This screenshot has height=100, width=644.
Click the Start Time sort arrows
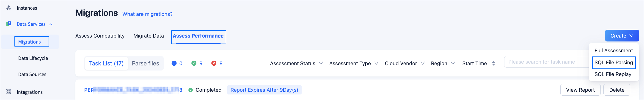pos(493,63)
